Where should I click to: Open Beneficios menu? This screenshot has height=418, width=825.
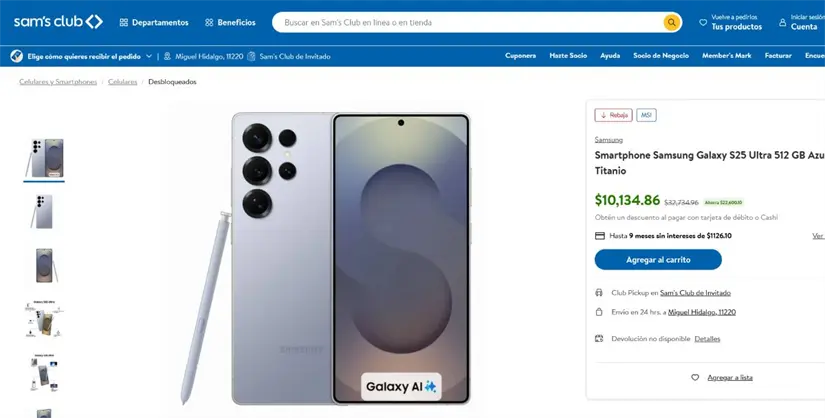tap(230, 22)
